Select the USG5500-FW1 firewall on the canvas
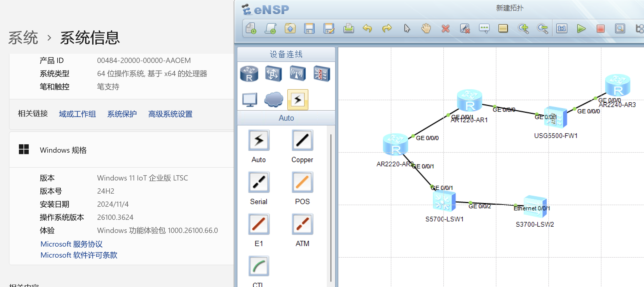Image resolution: width=644 pixels, height=287 pixels. [556, 117]
